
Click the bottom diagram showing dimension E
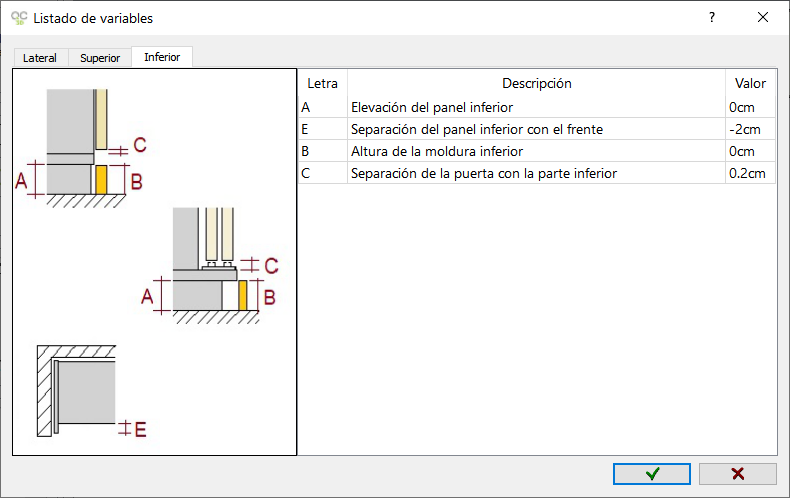click(92, 391)
